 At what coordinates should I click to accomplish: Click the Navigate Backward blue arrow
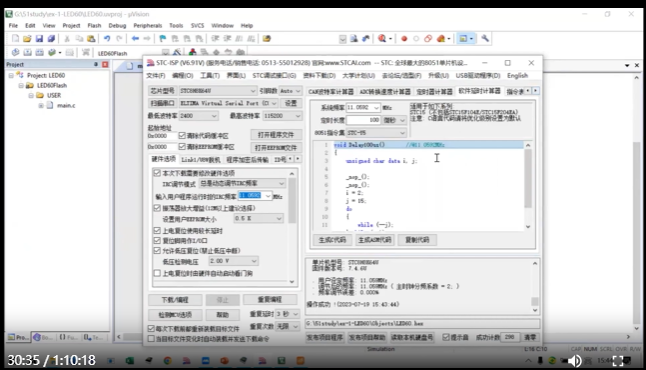coord(135,39)
